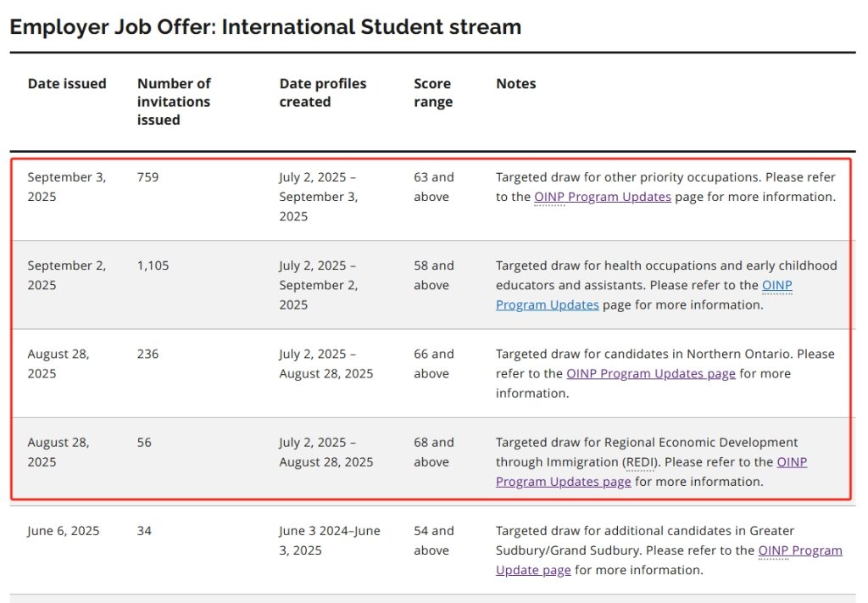
Task: Click the '63 and above' score cell
Action: pyautogui.click(x=433, y=187)
